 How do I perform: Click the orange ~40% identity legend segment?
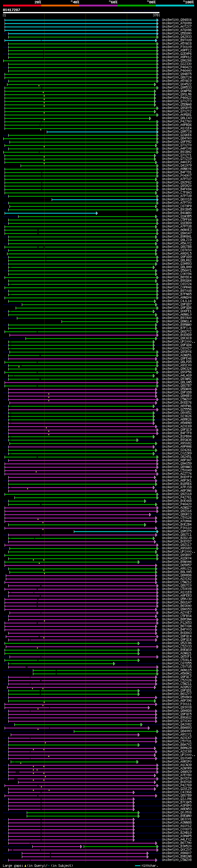pyautogui.click(x=60, y=6)
